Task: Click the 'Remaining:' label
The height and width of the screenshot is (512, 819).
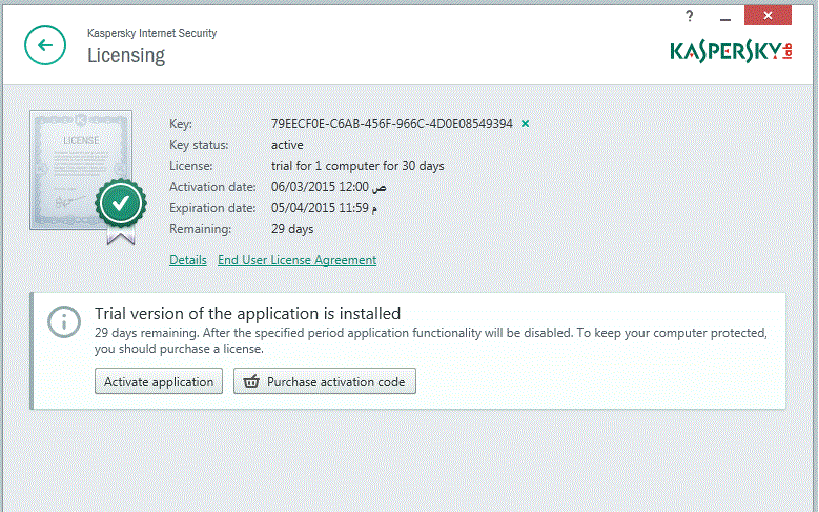Action: click(x=200, y=229)
